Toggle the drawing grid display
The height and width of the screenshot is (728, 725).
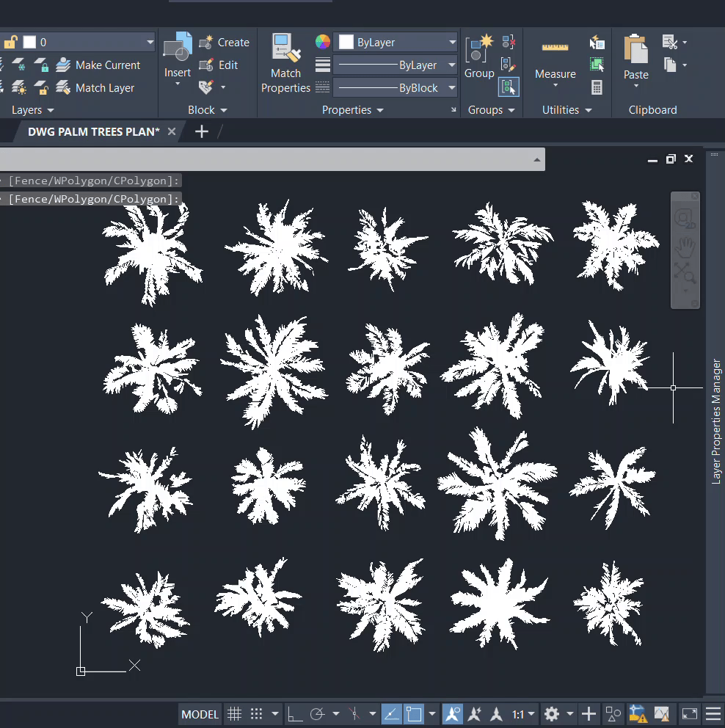click(234, 714)
